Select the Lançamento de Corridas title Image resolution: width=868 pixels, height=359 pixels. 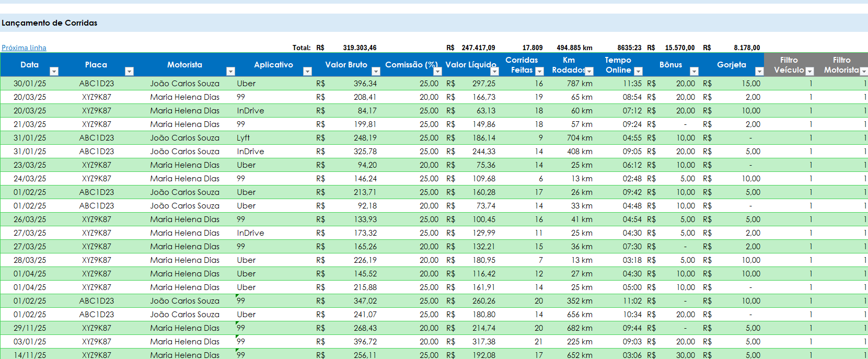(x=50, y=23)
